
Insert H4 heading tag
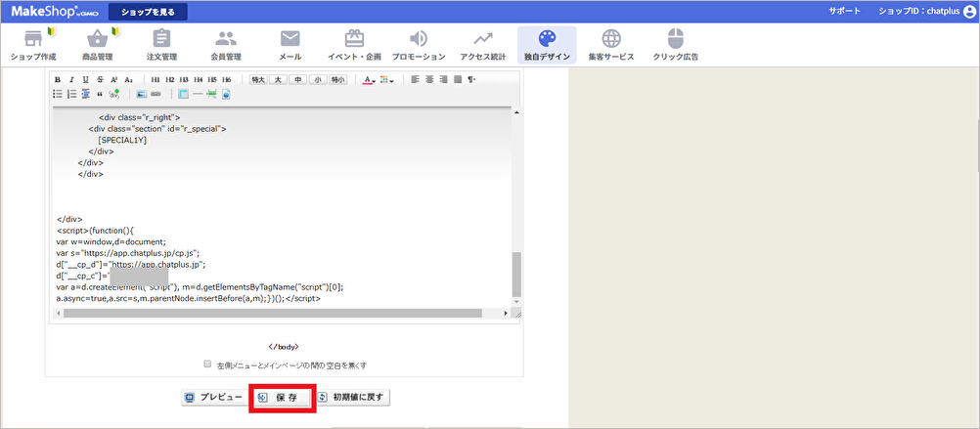click(x=199, y=80)
